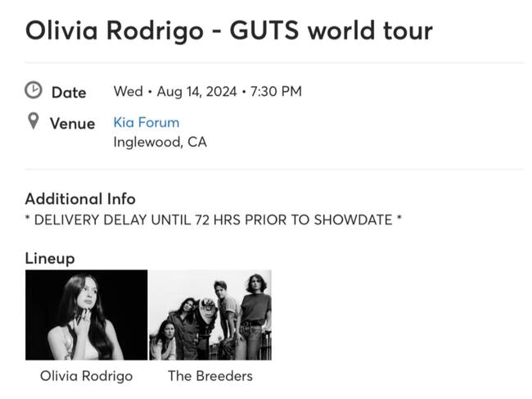Click the Venue label
This screenshot has height=399, width=532.
(x=72, y=124)
